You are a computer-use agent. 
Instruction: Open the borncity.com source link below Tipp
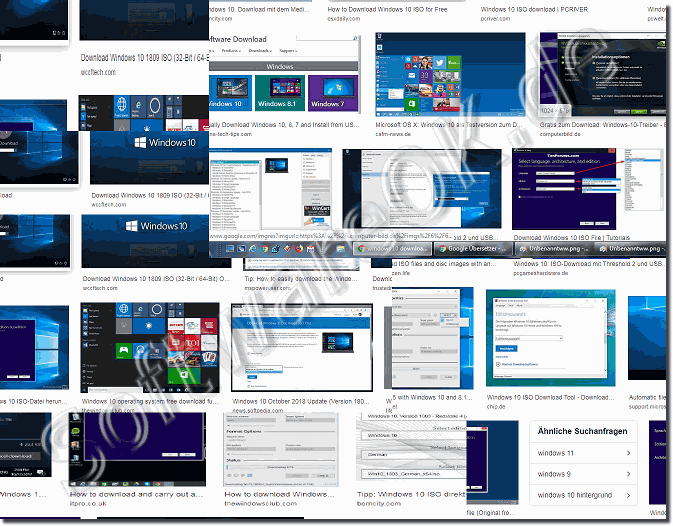coord(379,504)
